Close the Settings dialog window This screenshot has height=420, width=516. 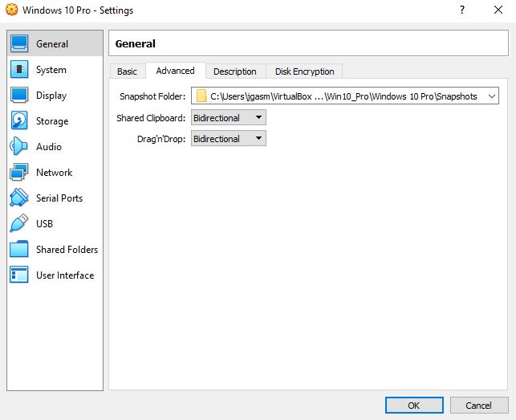(498, 10)
